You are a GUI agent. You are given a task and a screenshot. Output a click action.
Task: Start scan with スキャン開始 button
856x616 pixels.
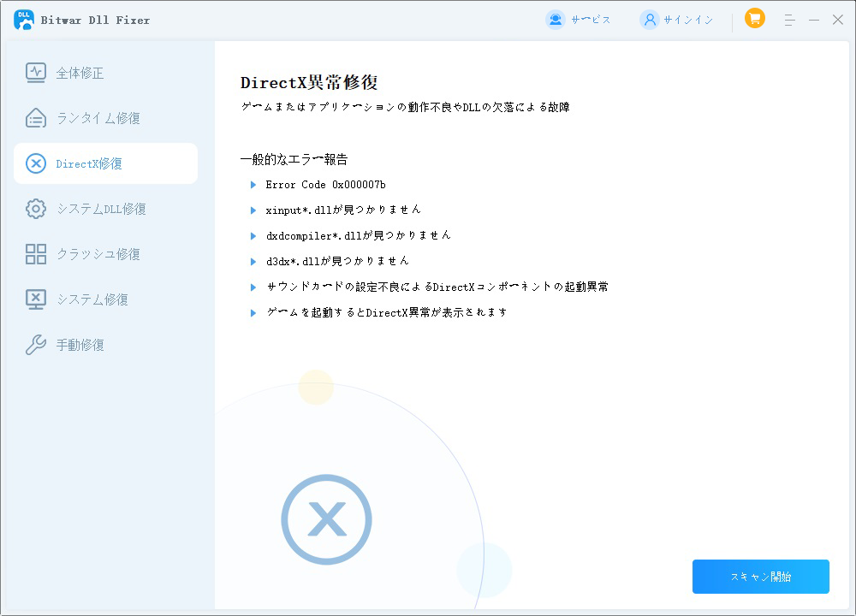[x=760, y=577]
